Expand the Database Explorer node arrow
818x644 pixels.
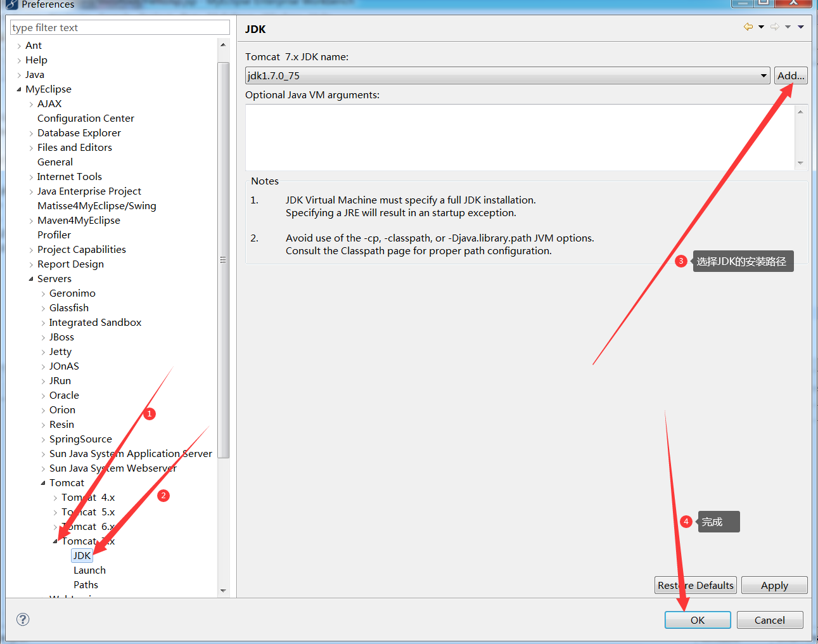[x=31, y=133]
